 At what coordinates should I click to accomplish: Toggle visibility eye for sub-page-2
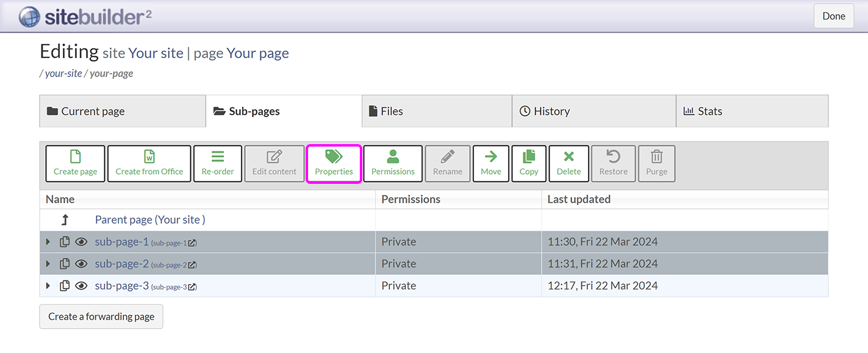[x=81, y=264]
